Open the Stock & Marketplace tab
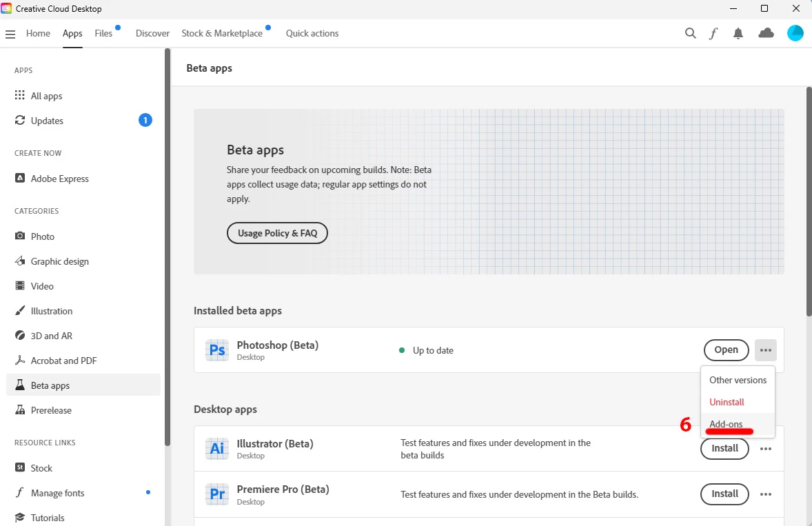Image resolution: width=812 pixels, height=526 pixels. pos(222,33)
